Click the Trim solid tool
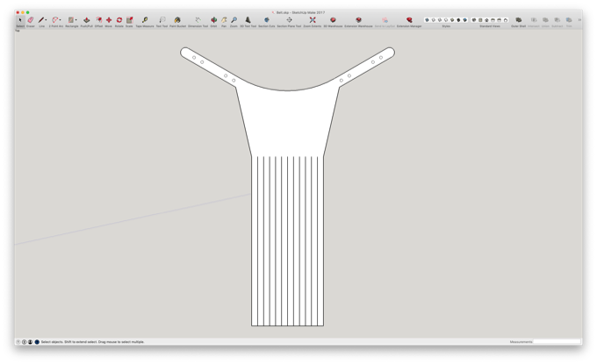 coord(569,20)
